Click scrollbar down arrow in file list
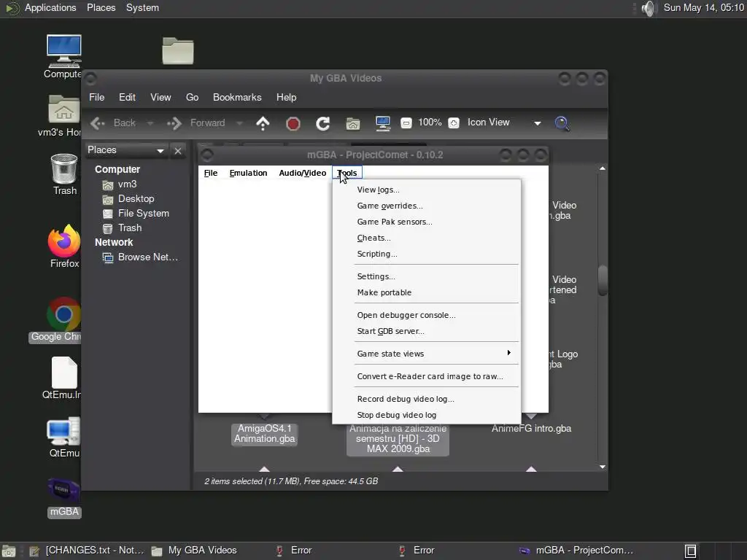The width and height of the screenshot is (747, 560). pyautogui.click(x=603, y=467)
